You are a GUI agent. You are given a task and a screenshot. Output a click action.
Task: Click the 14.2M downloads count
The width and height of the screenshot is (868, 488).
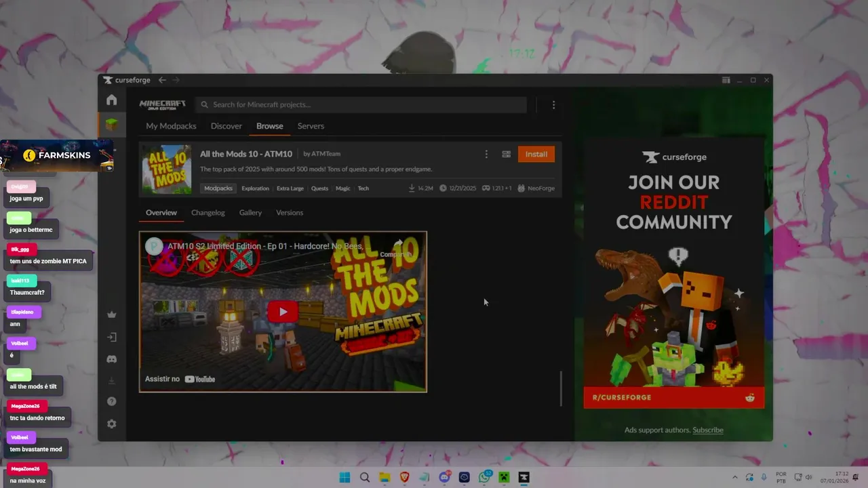coord(421,188)
